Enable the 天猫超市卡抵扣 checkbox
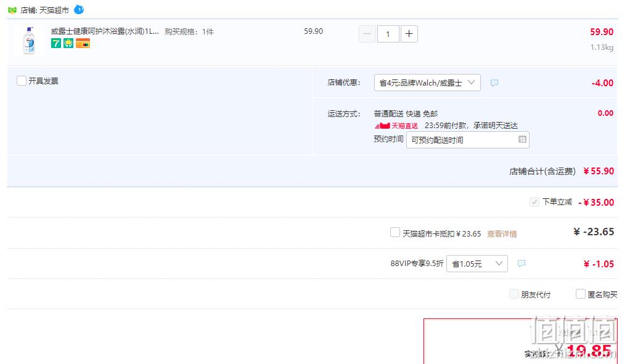 [395, 232]
